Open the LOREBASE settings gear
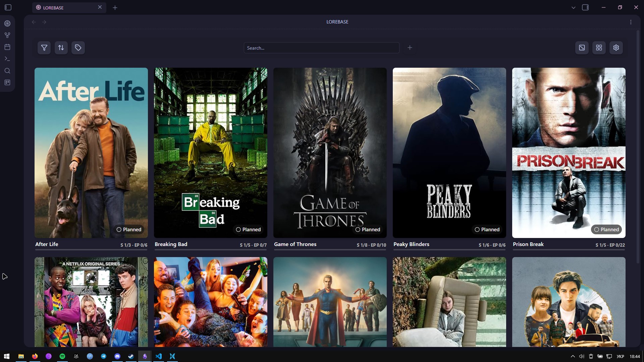Viewport: 644px width, 362px height. pyautogui.click(x=616, y=48)
